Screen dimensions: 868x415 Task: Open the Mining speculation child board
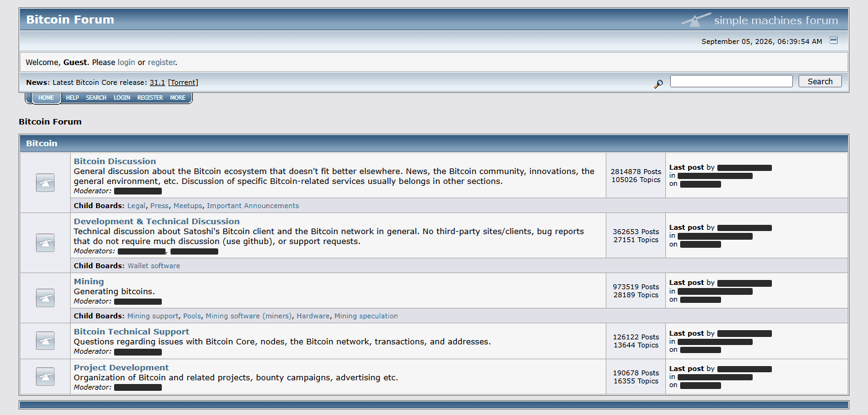click(x=366, y=316)
